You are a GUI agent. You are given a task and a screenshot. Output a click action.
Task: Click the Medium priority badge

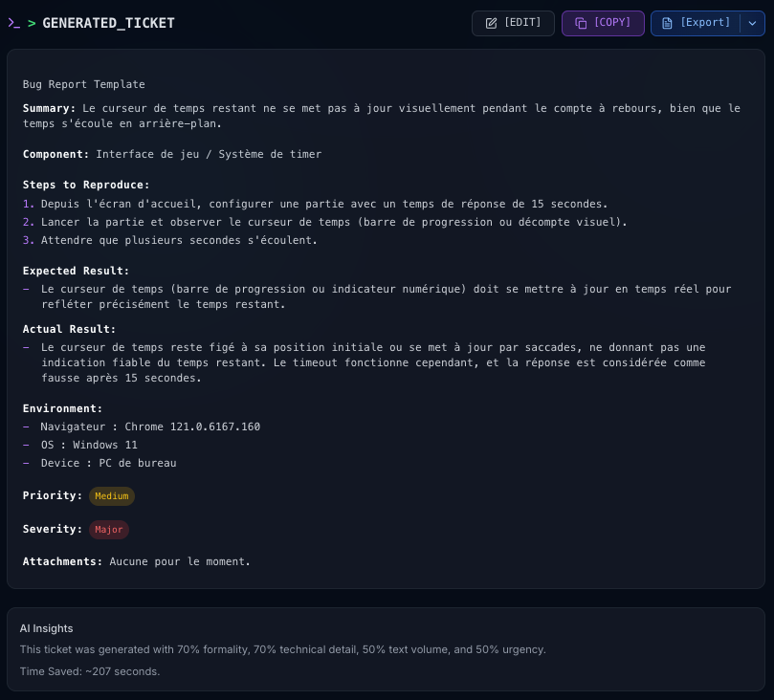(112, 496)
